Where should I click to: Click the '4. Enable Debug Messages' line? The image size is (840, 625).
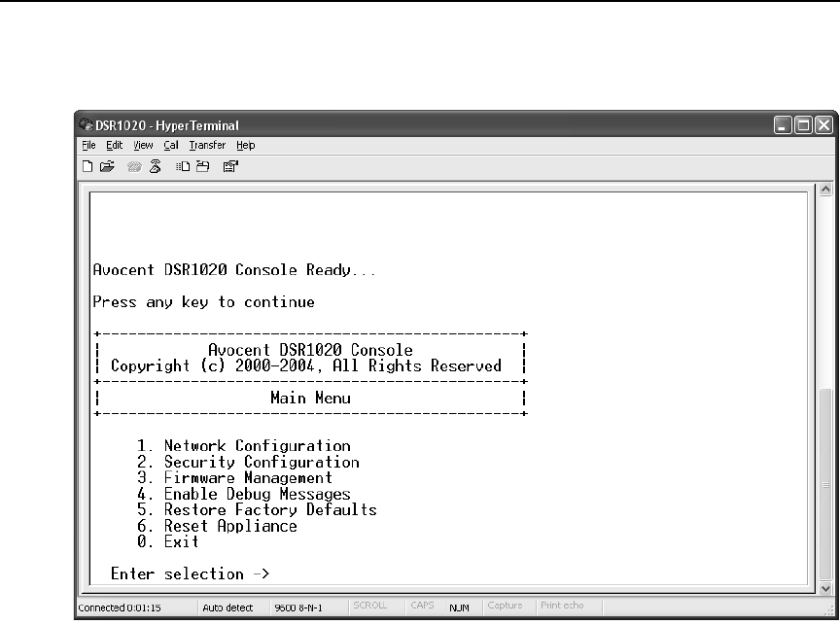244,494
